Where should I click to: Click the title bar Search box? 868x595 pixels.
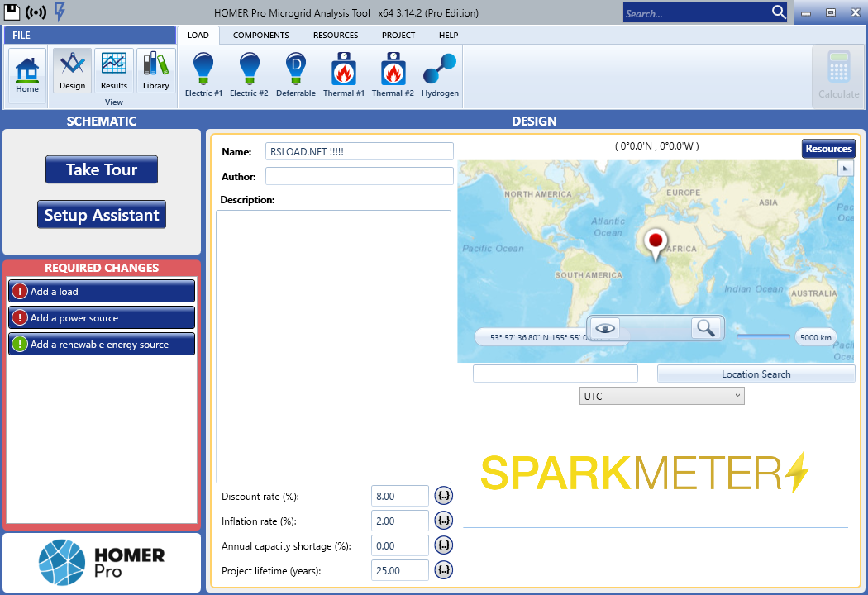pyautogui.click(x=697, y=12)
